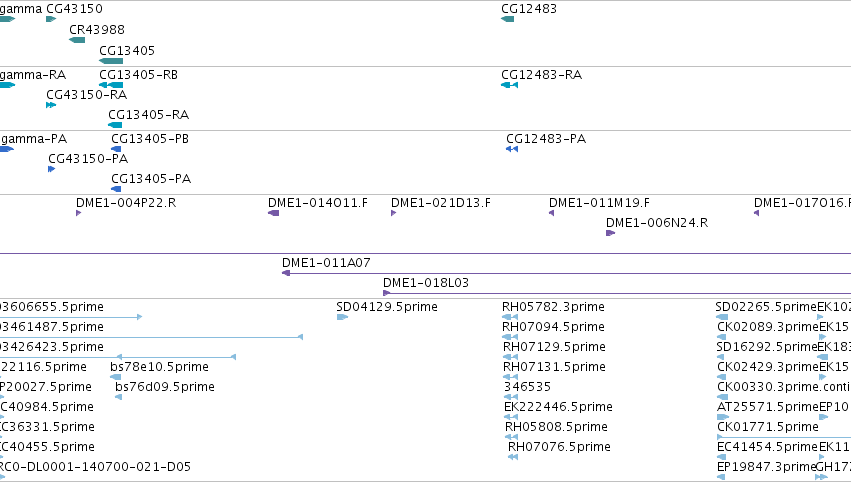Click the CG12483-PA protein arrows
The height and width of the screenshot is (482, 851).
tap(512, 149)
